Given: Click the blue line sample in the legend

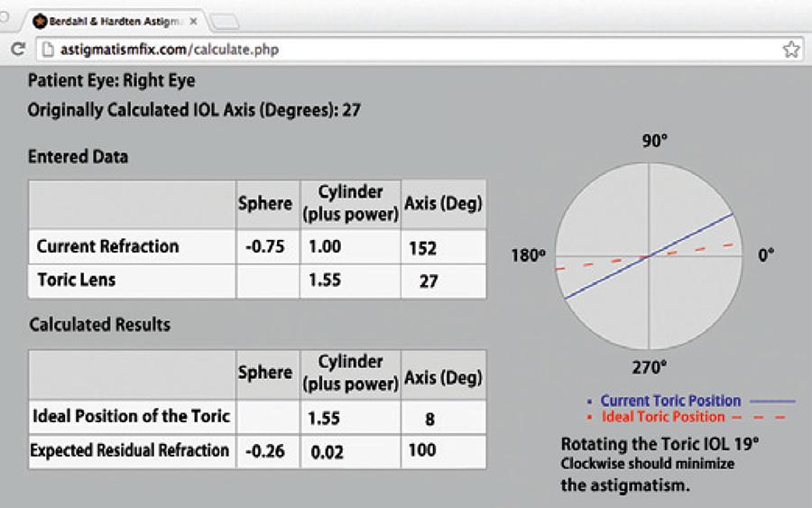Looking at the screenshot, I should (774, 401).
